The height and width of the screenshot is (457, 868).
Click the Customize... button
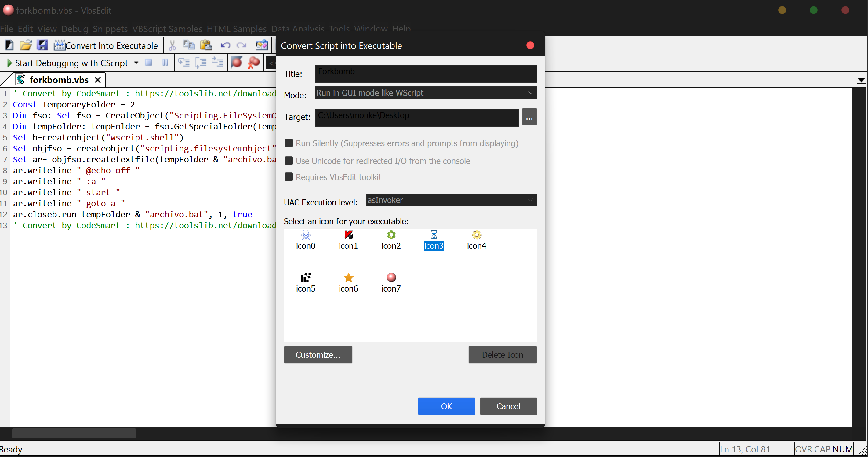pyautogui.click(x=318, y=354)
